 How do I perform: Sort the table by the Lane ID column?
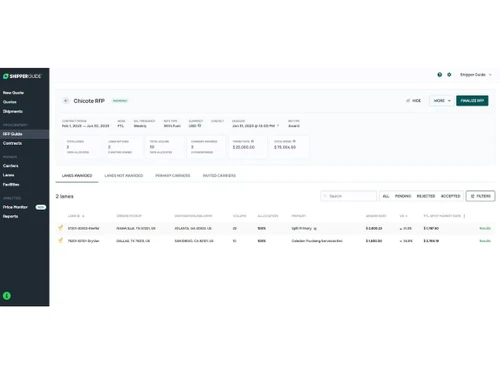pyautogui.click(x=76, y=216)
